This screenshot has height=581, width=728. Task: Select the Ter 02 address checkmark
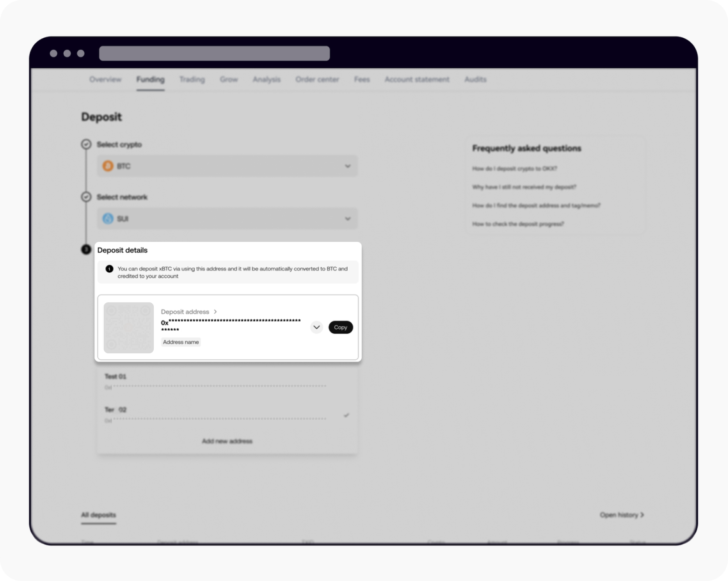click(347, 415)
